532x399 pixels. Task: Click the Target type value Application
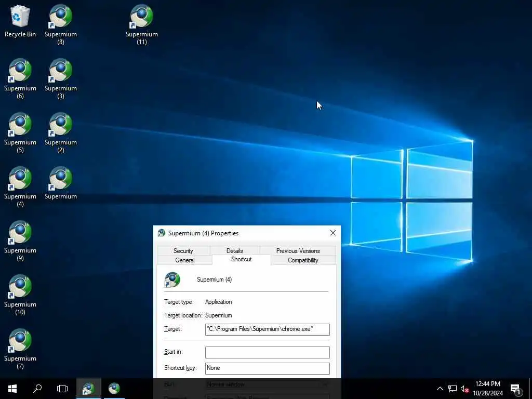(x=219, y=302)
